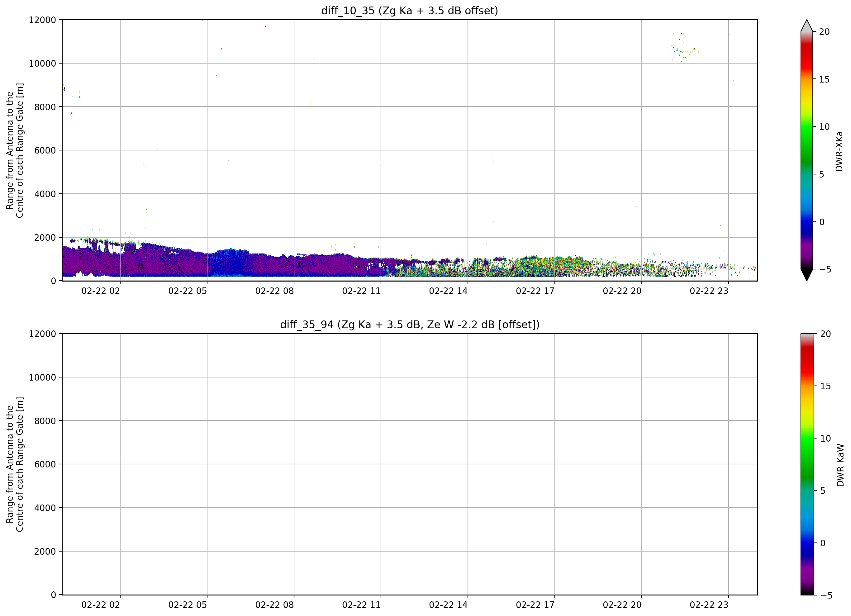Click the 'DWR-XKa' colorbar label
Image resolution: width=851 pixels, height=616 pixels.
839,151
